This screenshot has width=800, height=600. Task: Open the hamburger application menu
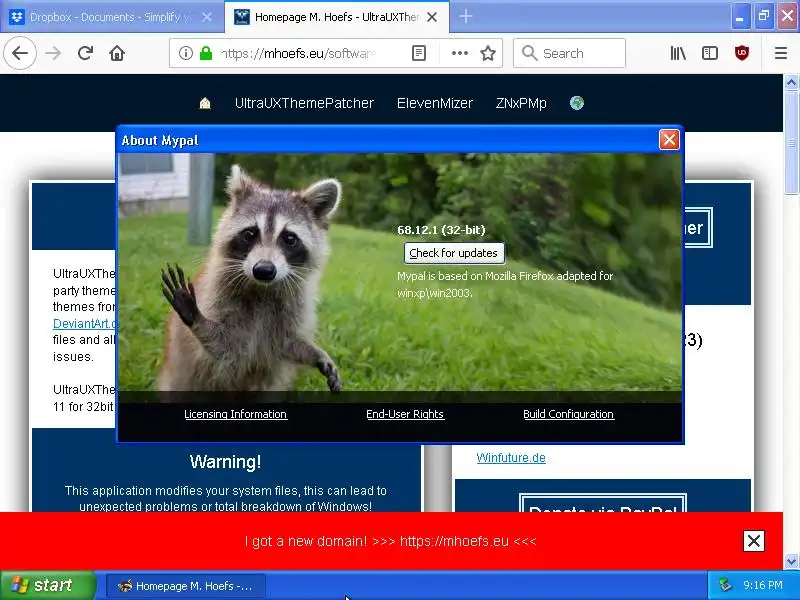[x=781, y=53]
